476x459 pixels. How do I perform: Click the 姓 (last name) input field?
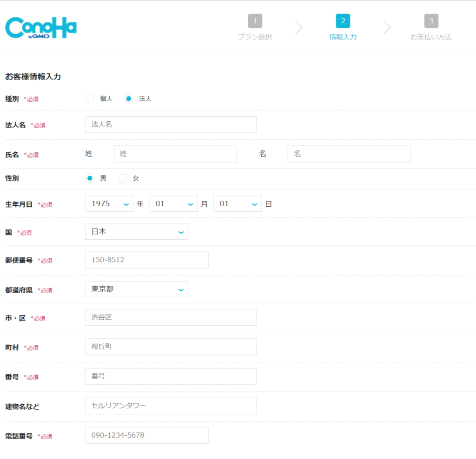pos(175,154)
